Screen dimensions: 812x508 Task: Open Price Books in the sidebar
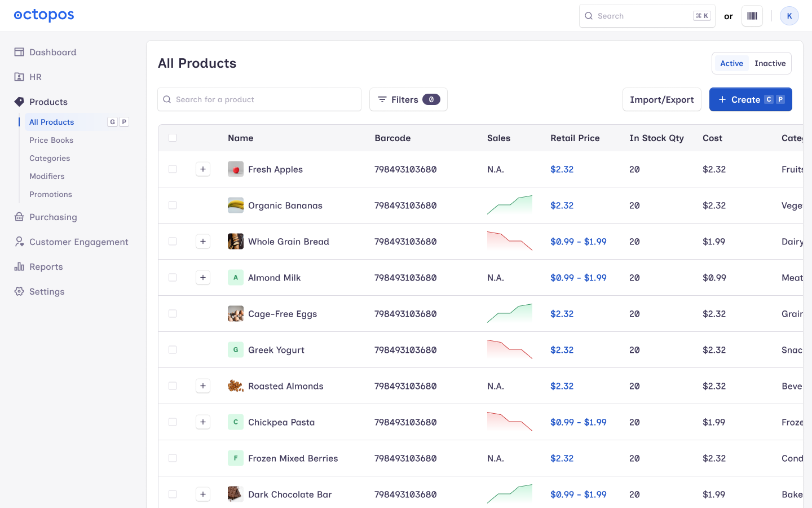tap(51, 140)
